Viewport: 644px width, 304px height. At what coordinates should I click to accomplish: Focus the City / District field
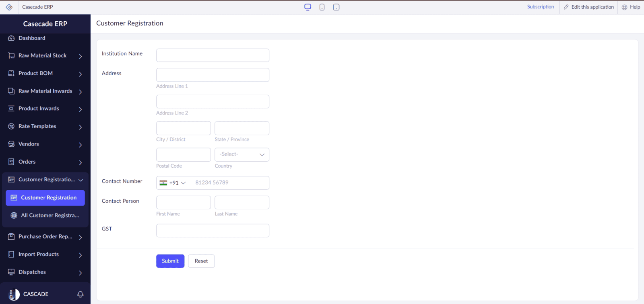pos(184,128)
